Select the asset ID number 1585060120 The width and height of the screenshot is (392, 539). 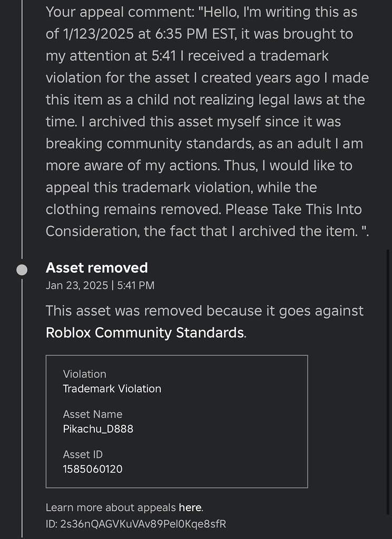tap(93, 469)
